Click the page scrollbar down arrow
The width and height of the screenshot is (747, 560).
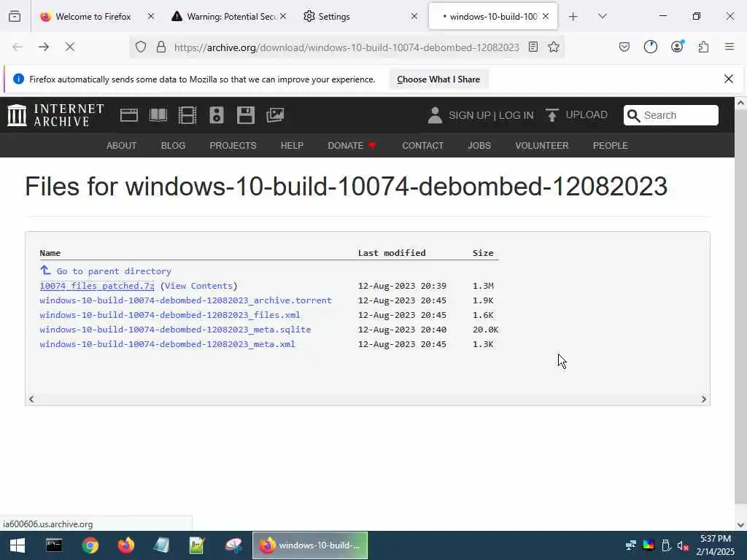(740, 525)
